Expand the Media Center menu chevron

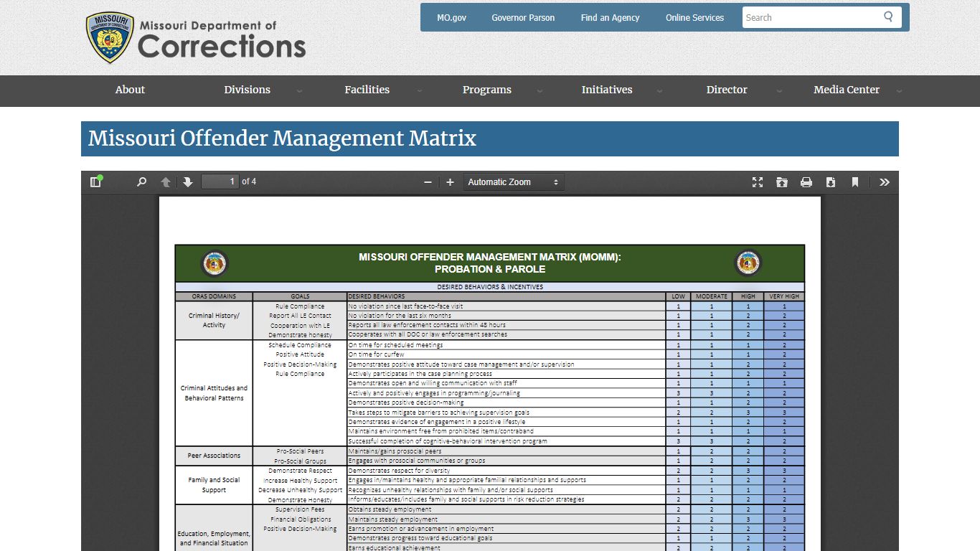click(x=899, y=91)
